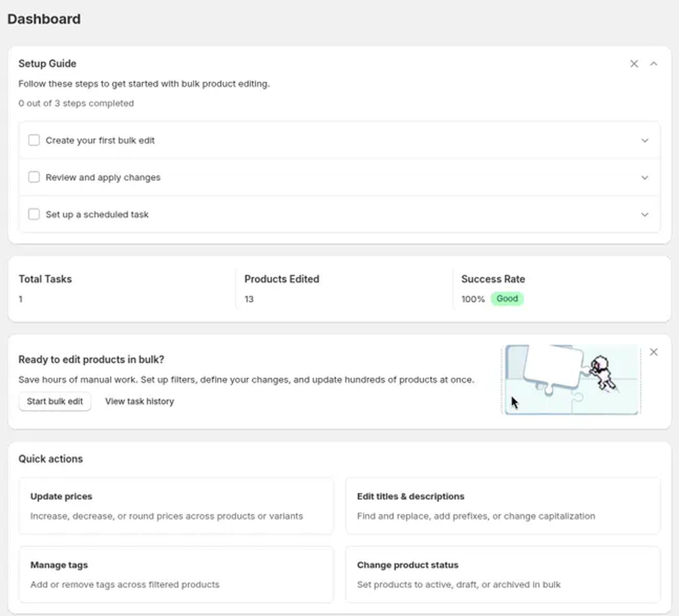Click the 'Success Rate' label
Viewport: 679px width, 616px height.
coord(493,279)
